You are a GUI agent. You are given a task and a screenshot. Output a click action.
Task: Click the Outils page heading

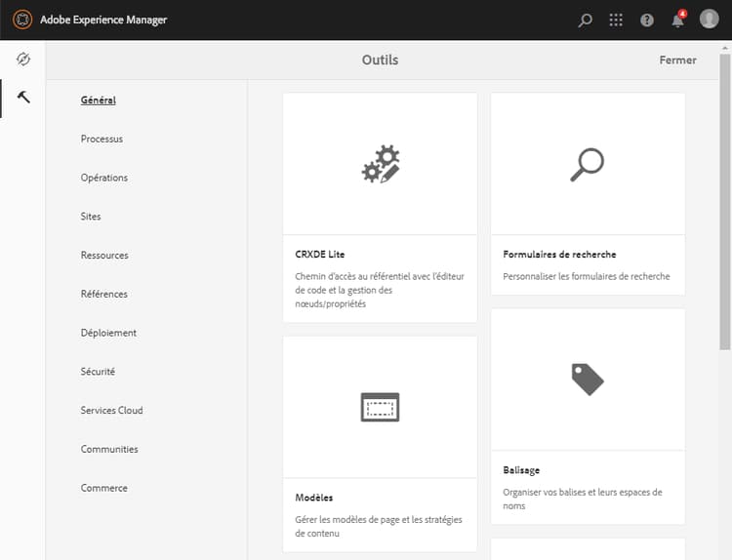[x=380, y=60]
